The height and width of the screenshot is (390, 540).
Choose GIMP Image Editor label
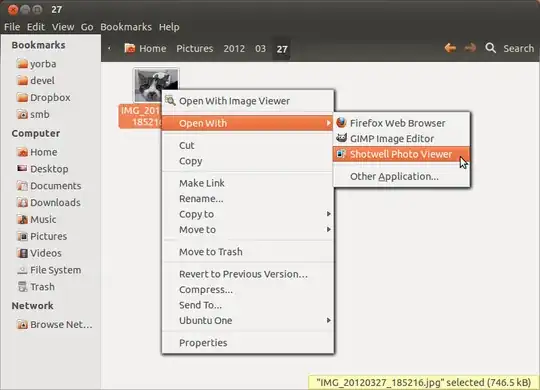click(392, 138)
